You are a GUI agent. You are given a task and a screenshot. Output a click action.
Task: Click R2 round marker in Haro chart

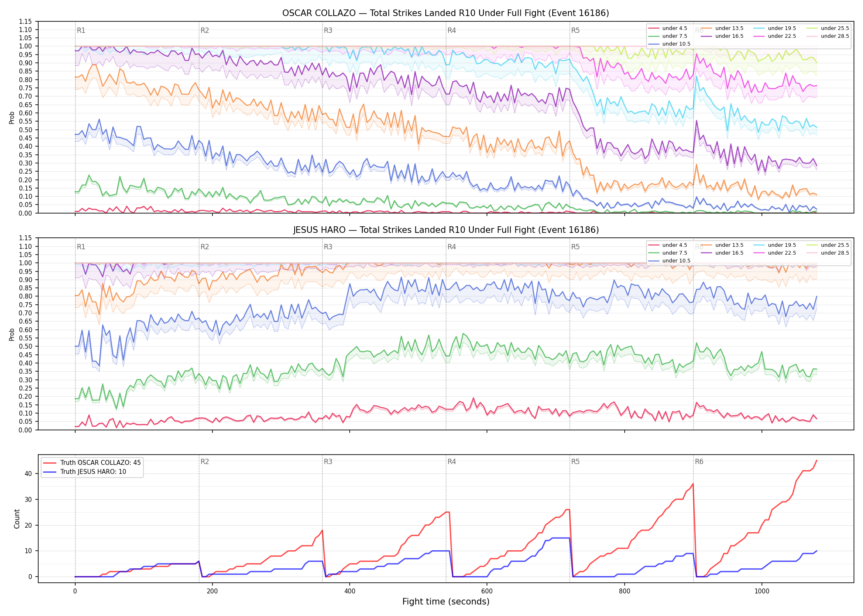(205, 247)
